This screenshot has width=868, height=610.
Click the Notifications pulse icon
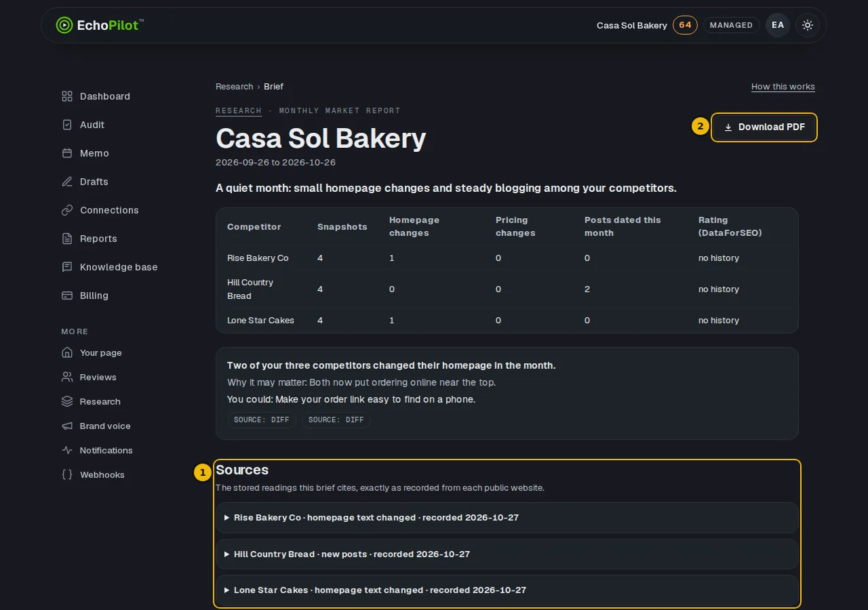[x=67, y=450]
